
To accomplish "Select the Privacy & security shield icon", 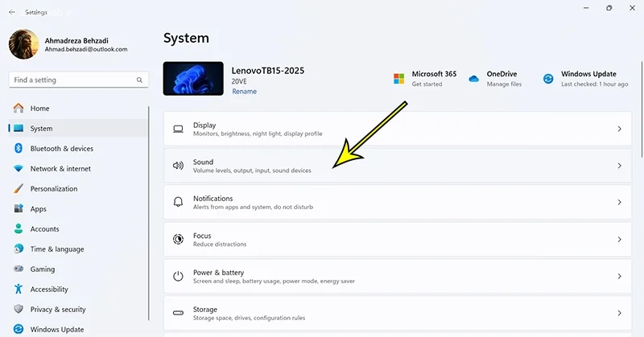I will click(x=18, y=310).
